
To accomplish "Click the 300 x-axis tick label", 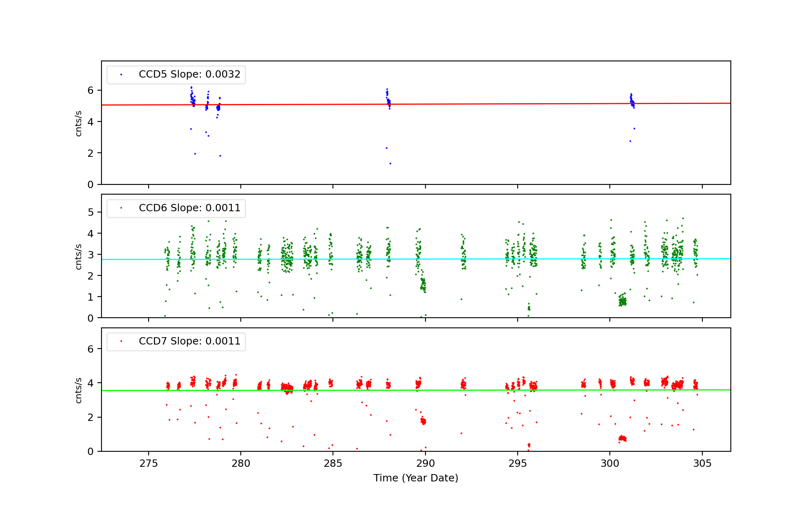I will (609, 464).
